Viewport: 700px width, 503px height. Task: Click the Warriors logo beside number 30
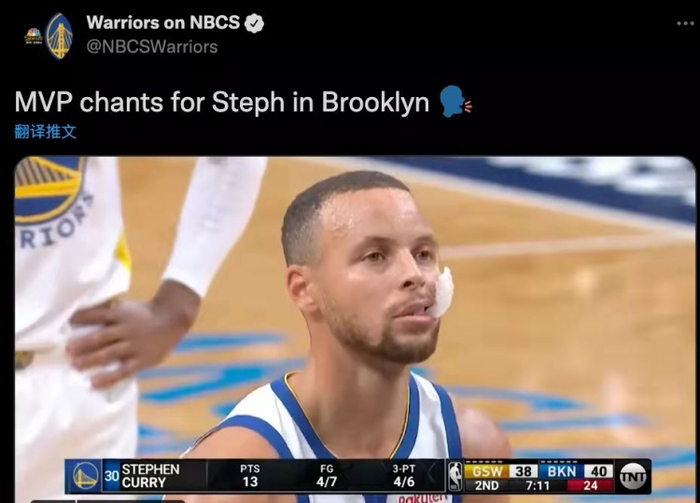tap(85, 476)
